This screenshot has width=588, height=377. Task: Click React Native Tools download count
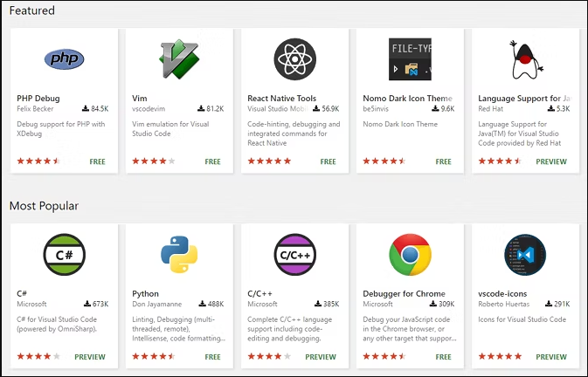pyautogui.click(x=326, y=108)
